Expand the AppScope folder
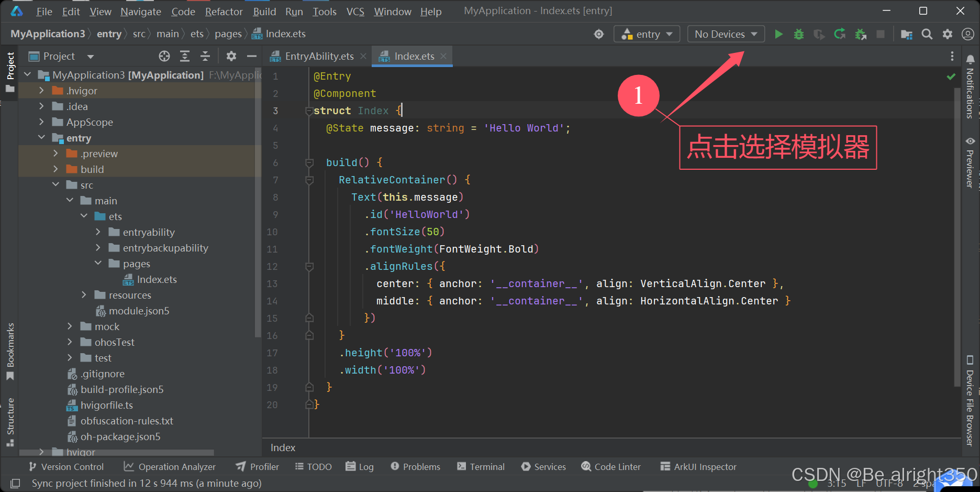 point(41,122)
